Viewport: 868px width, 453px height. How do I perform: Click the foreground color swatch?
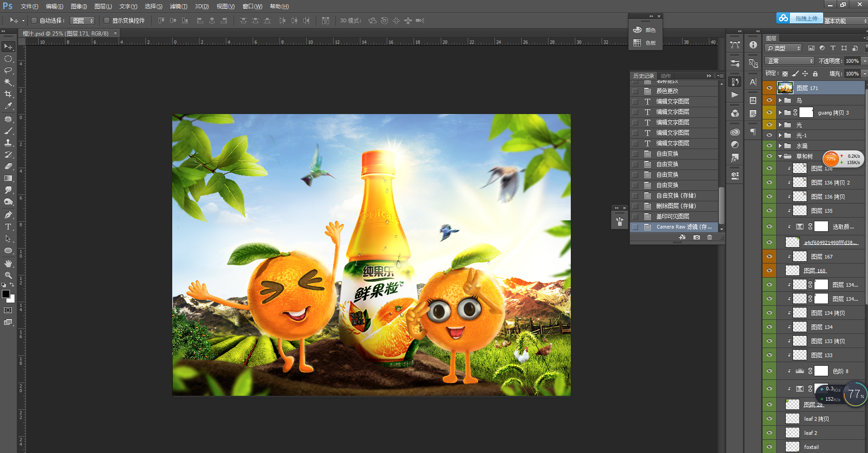(x=6, y=294)
